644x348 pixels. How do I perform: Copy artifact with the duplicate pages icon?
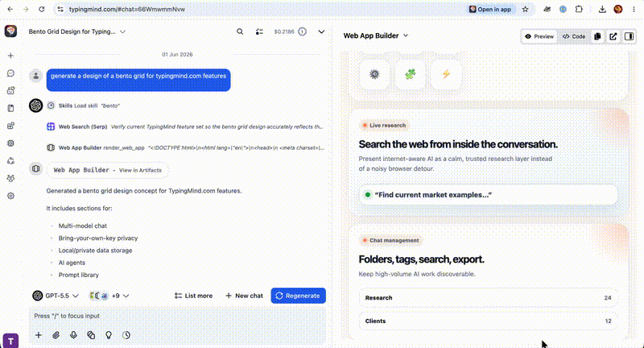(x=597, y=36)
